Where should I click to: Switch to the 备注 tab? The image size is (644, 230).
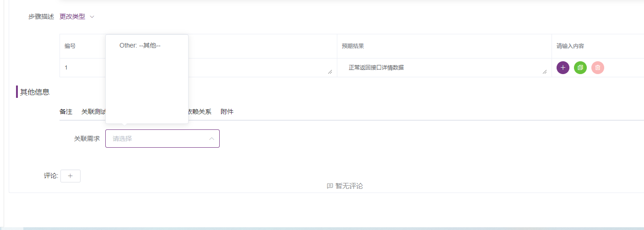(66, 112)
